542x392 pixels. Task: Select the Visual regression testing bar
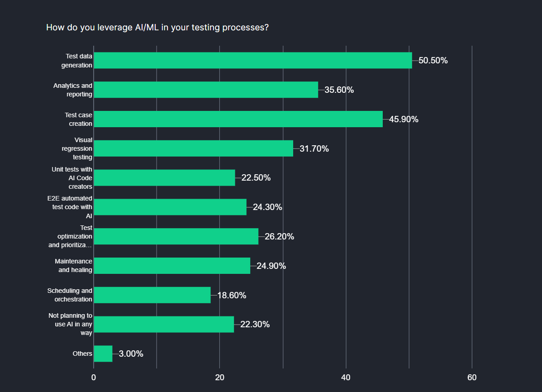[x=193, y=148]
